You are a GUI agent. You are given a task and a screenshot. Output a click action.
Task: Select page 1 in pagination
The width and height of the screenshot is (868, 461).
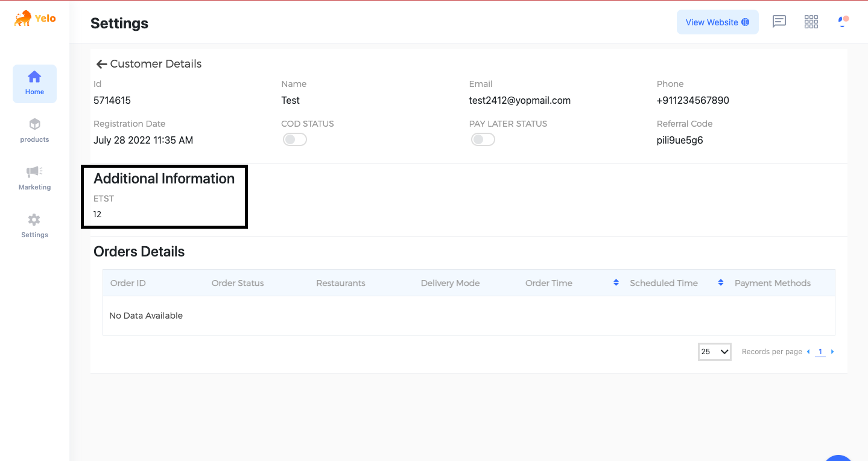[x=820, y=352]
